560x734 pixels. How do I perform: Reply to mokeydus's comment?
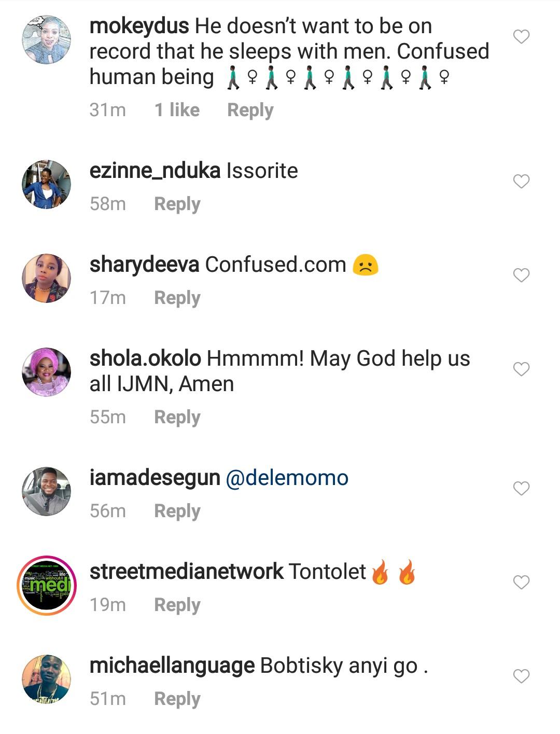(250, 110)
